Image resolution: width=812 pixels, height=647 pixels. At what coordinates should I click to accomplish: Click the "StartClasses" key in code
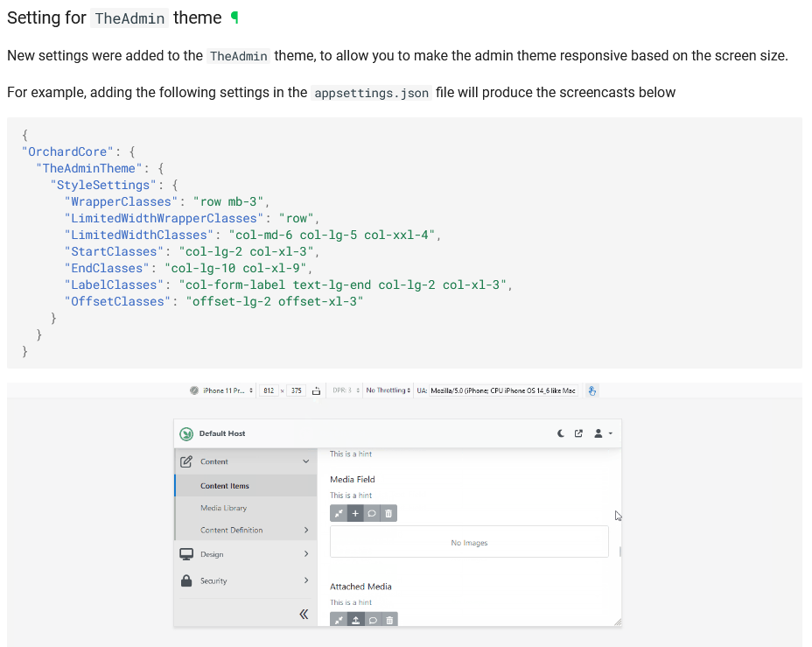pos(114,251)
